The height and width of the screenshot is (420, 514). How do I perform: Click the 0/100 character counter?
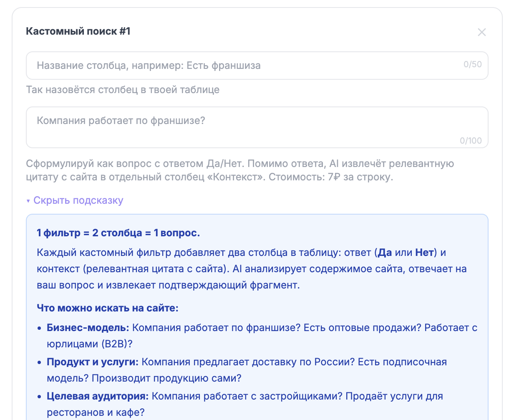[x=472, y=141]
